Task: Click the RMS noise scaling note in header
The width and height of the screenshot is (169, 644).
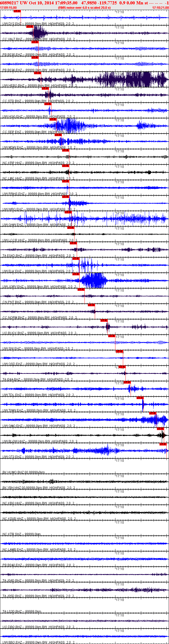Action: [x=84, y=8]
